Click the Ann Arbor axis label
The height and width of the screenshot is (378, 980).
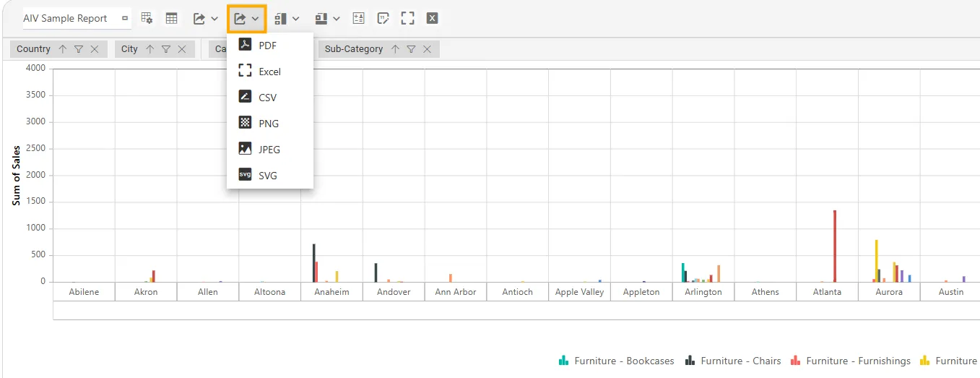tap(456, 292)
